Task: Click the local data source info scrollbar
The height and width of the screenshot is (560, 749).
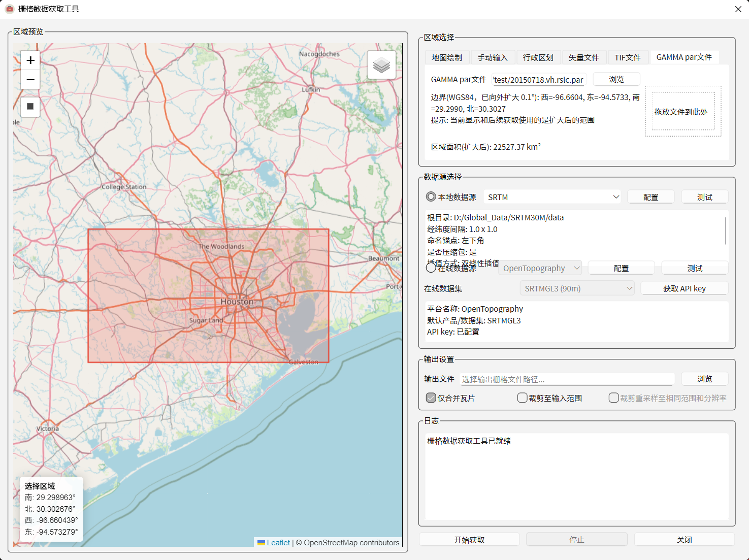Action: [725, 230]
